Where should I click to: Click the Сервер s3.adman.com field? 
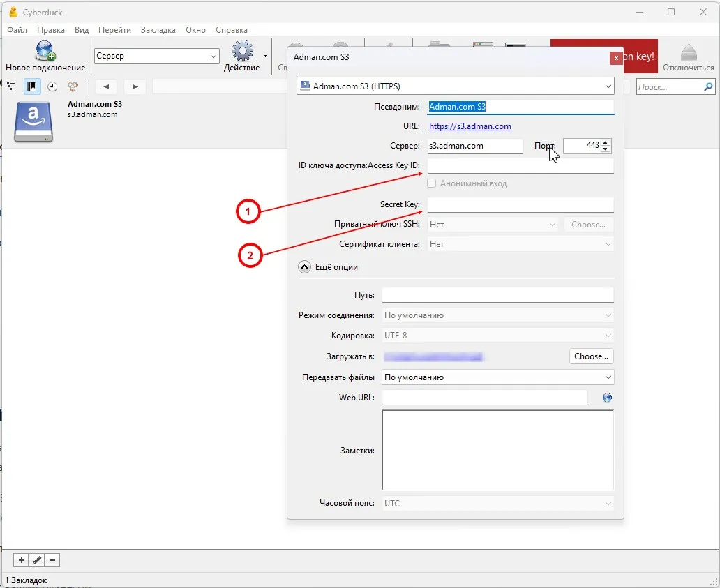(x=475, y=146)
